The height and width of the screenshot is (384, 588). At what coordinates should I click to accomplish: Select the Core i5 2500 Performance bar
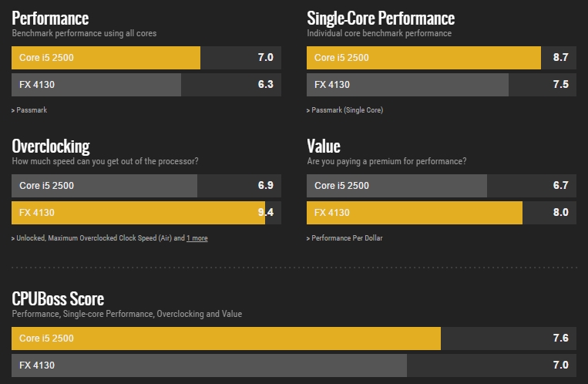coord(146,58)
